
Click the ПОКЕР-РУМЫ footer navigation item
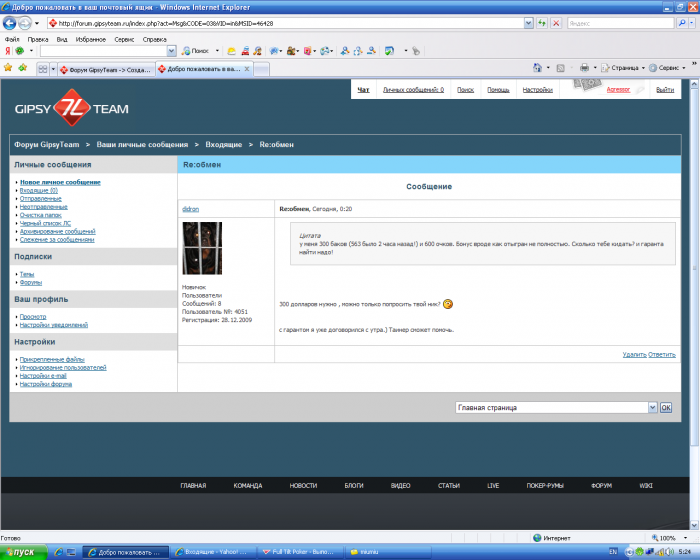click(x=545, y=486)
